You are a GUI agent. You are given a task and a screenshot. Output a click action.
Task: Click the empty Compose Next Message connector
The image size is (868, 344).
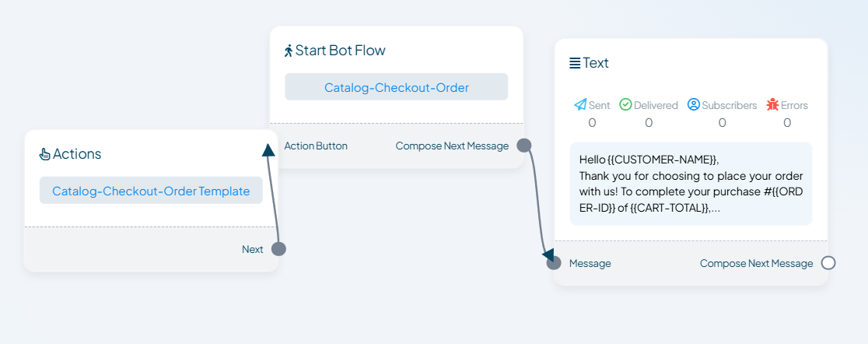828,263
